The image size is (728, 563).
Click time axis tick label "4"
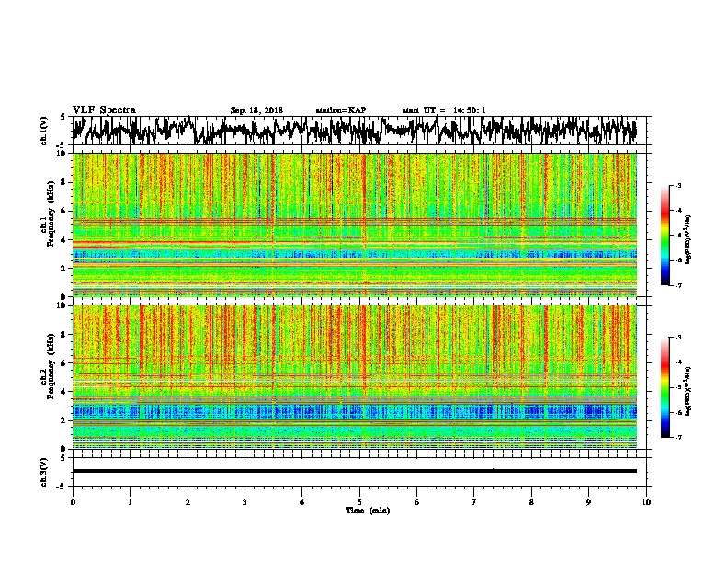pyautogui.click(x=302, y=502)
